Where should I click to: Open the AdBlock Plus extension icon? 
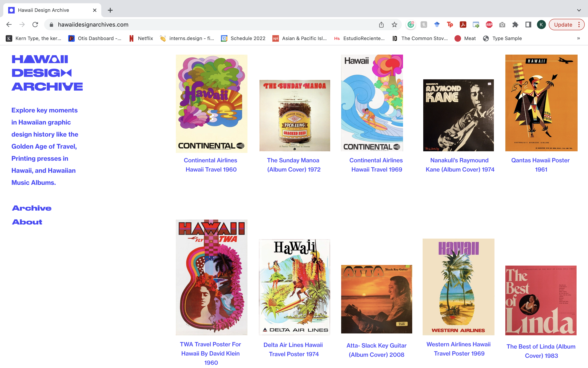coord(489,25)
